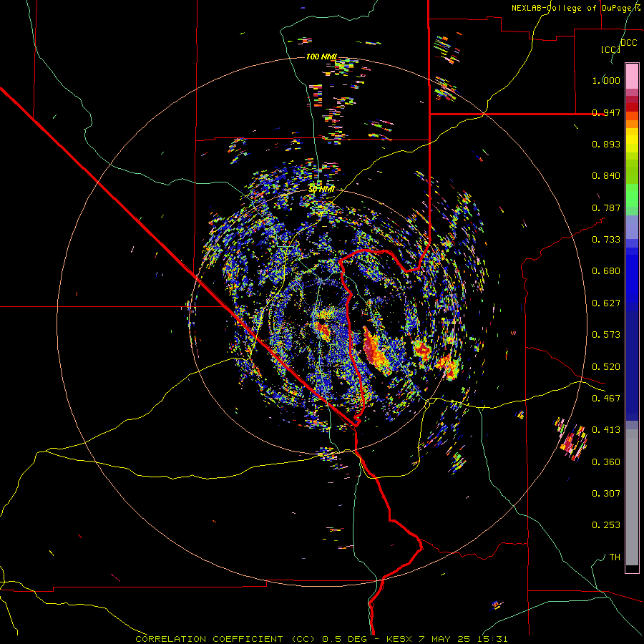Screen dimensions: 644x644
Task: Click the 0.840 legend value
Action: (606, 176)
